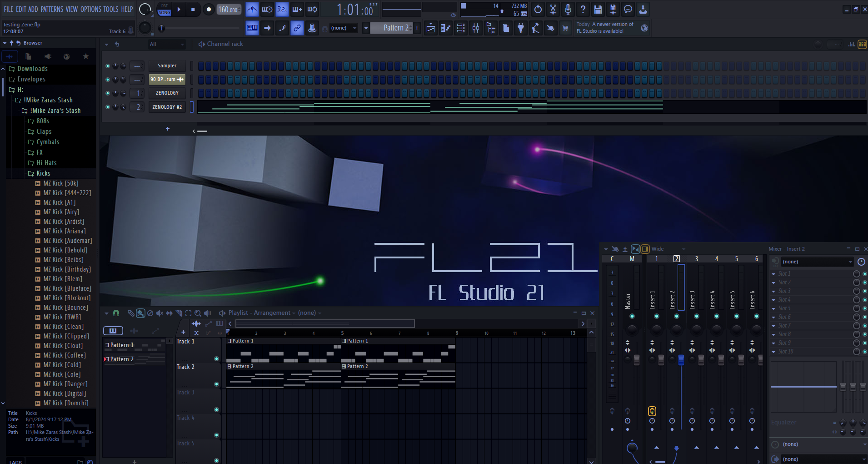Image resolution: width=868 pixels, height=464 pixels.
Task: Open the PATTERNS menu
Action: coord(52,9)
